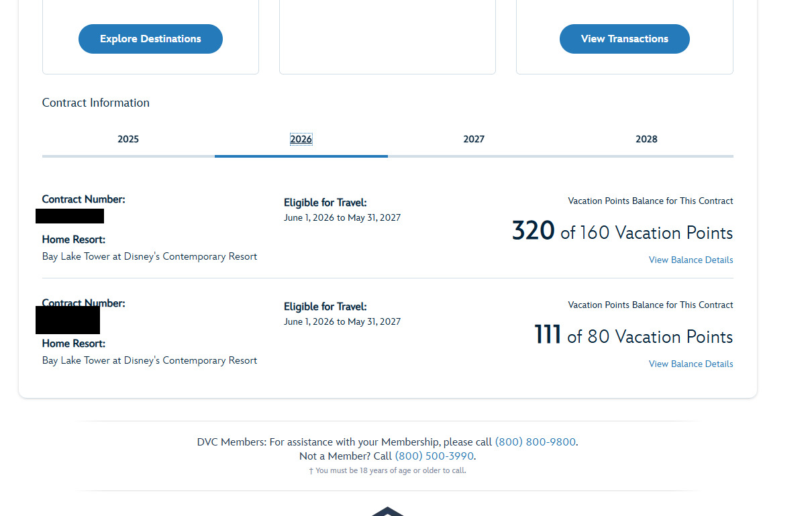Click the second contract's Bay Lake Tower home resort
The width and height of the screenshot is (812, 516).
[x=150, y=360]
